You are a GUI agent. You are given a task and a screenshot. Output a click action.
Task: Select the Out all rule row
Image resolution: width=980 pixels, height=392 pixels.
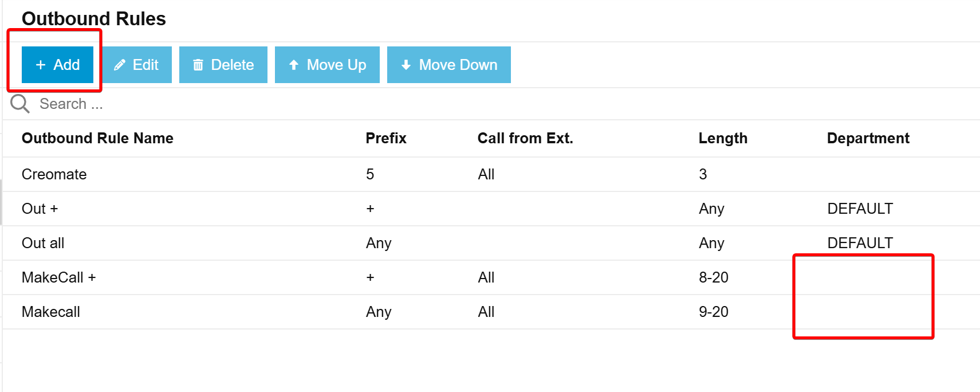click(491, 243)
